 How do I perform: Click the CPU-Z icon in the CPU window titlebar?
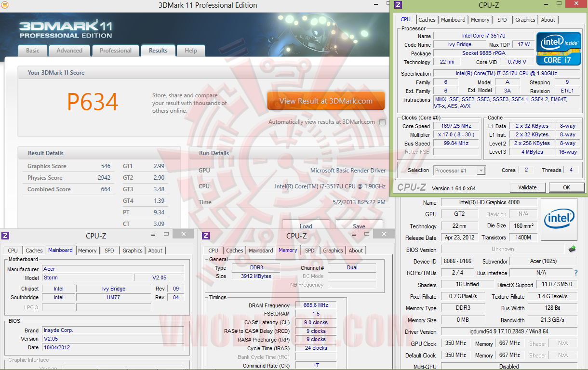pos(398,5)
